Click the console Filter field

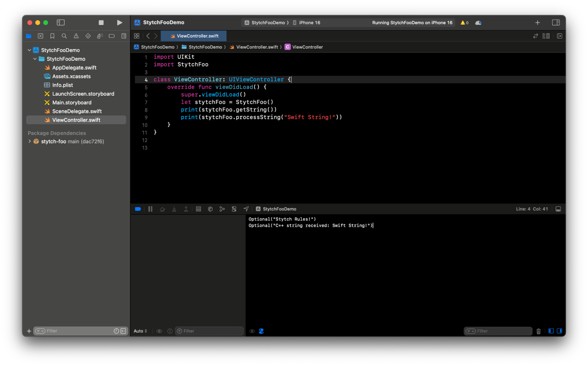(x=498, y=331)
